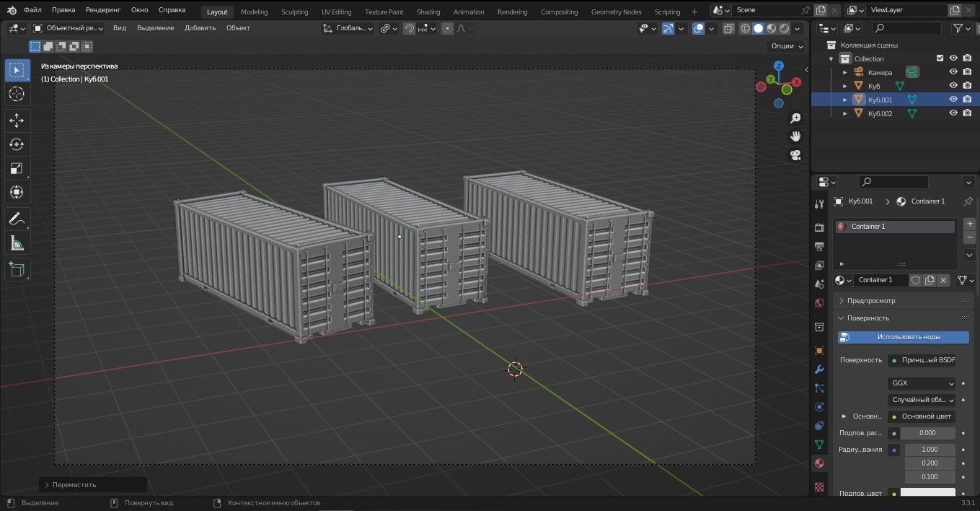Click the Add Cube tool icon
This screenshot has height=511, width=980.
(x=17, y=270)
